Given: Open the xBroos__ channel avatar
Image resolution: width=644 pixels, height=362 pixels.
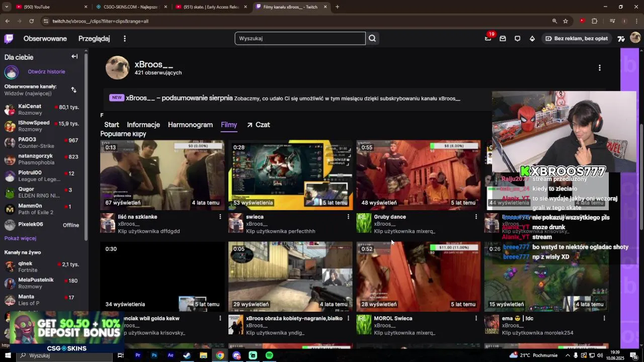Looking at the screenshot, I should pyautogui.click(x=117, y=68).
